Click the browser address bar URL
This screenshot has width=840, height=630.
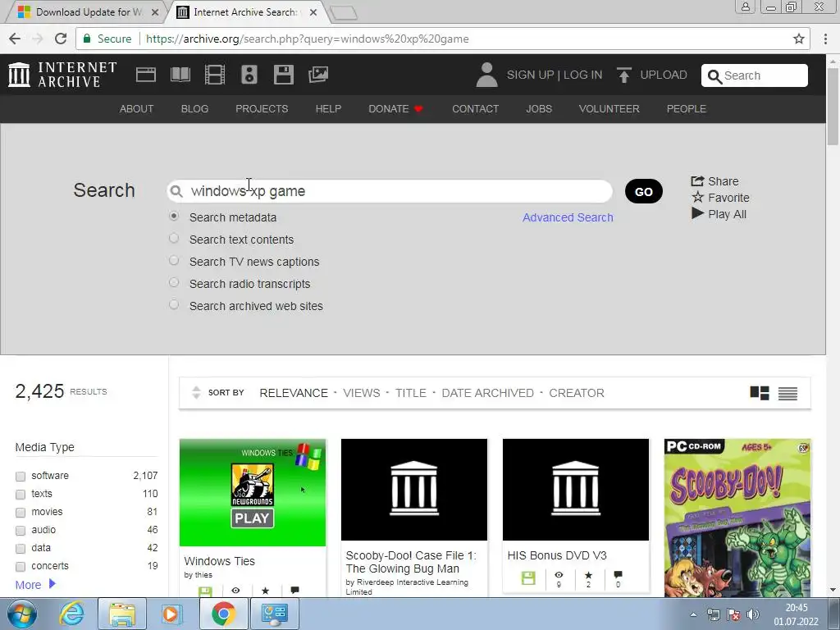308,39
